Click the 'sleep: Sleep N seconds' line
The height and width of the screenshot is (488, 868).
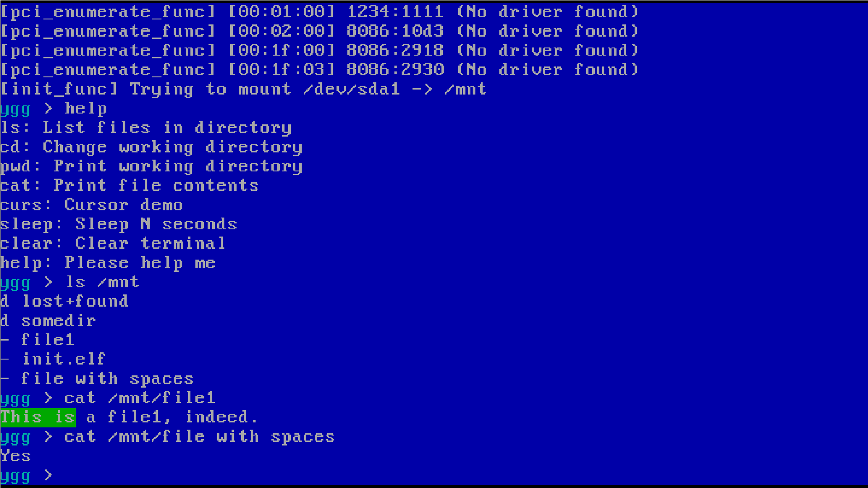(119, 224)
